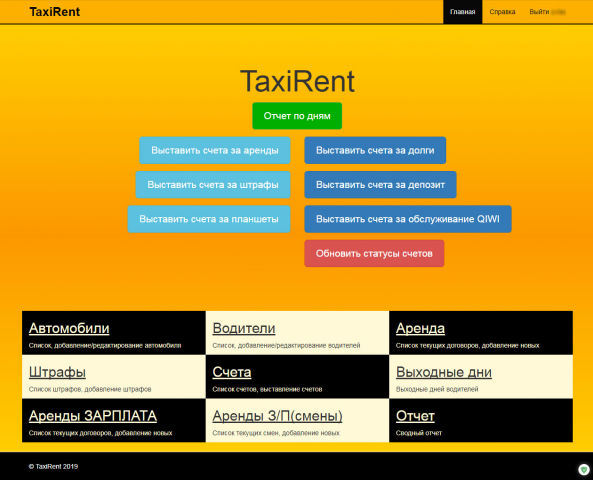Viewport: 593px width, 480px height.
Task: Open the Водители section link
Action: point(244,328)
